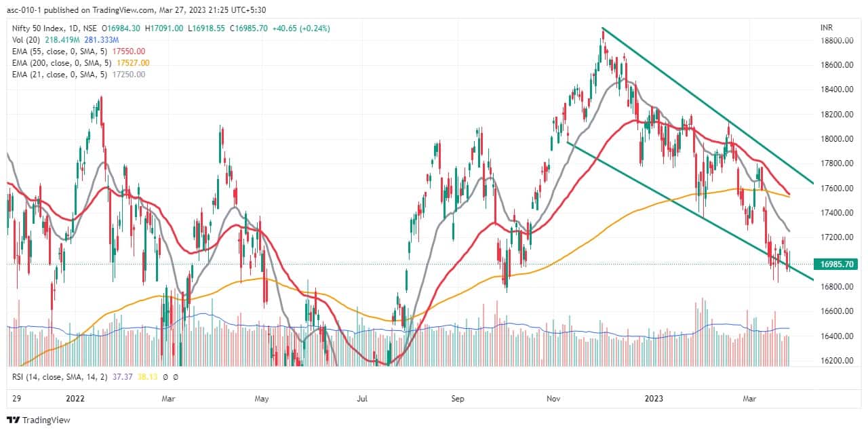868x432 pixels.
Task: Click the INR currency label
Action: pos(827,28)
